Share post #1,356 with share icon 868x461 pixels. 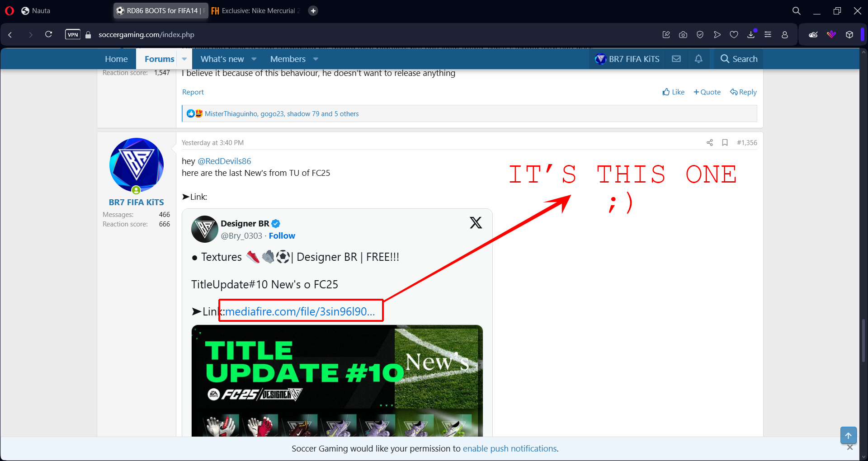[x=710, y=142]
